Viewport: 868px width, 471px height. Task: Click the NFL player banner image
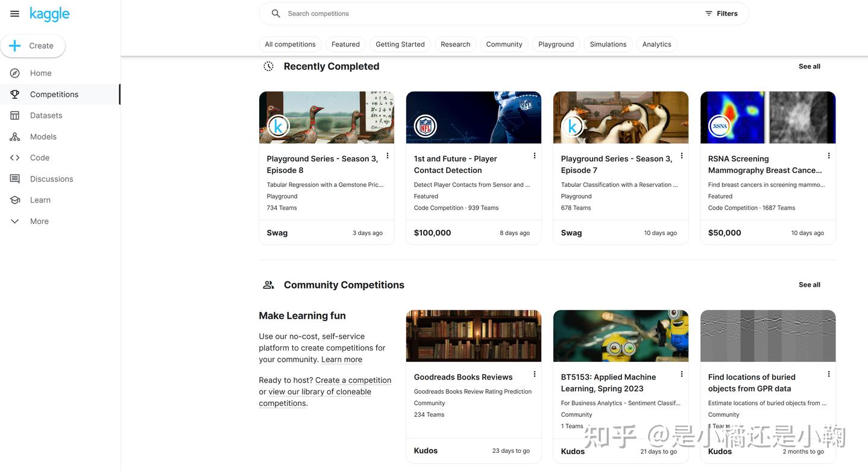pos(474,117)
